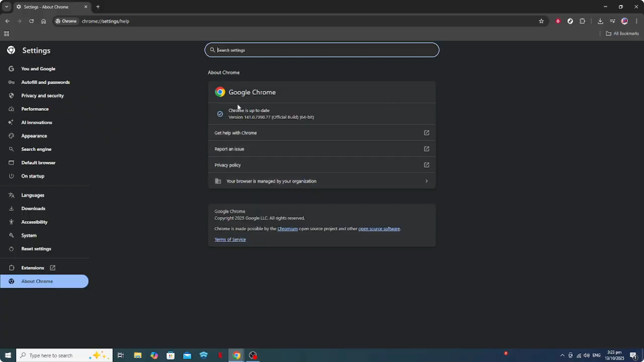
Task: Show hidden system tray icons
Action: [562, 355]
